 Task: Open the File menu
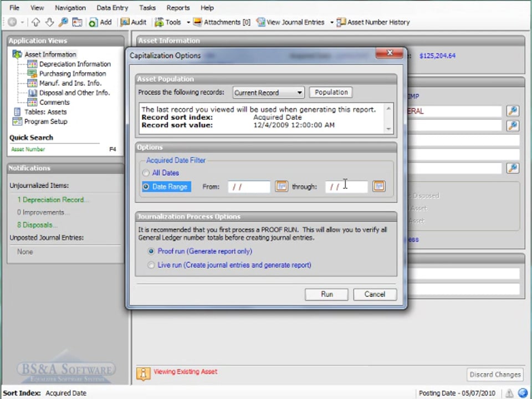pyautogui.click(x=14, y=7)
